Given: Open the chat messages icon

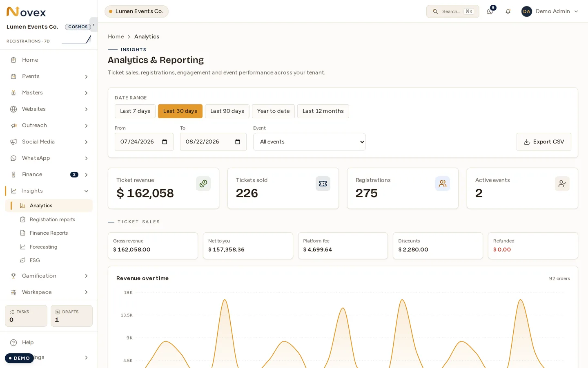Looking at the screenshot, I should [490, 11].
